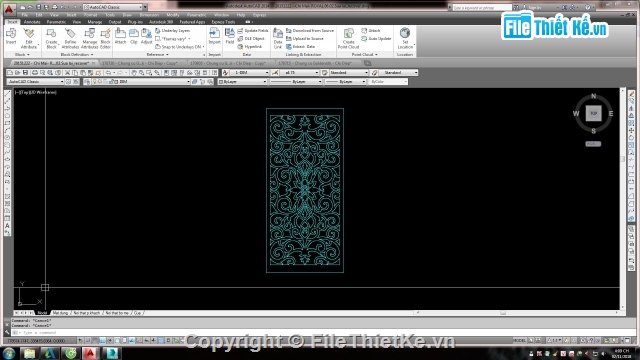Viewport: 640px width, 360px height.
Task: Expand the Block Definition panel
Action: click(x=77, y=54)
